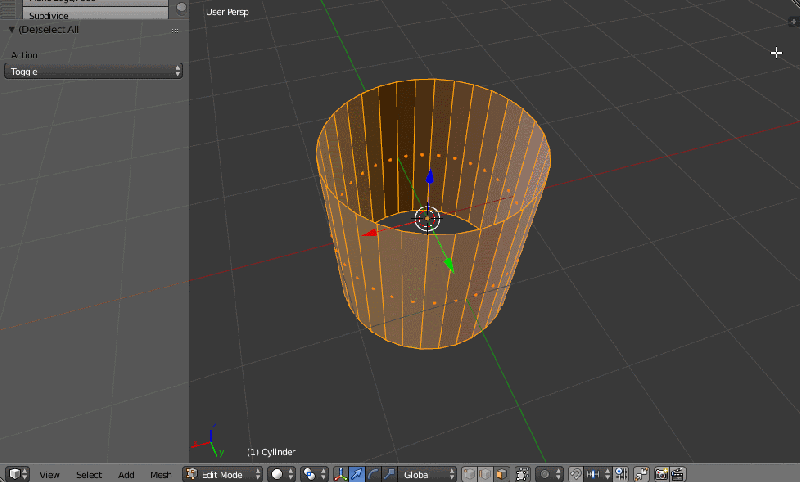The image size is (800, 482).
Task: Open the Toggle action dropdown
Action: [x=93, y=71]
